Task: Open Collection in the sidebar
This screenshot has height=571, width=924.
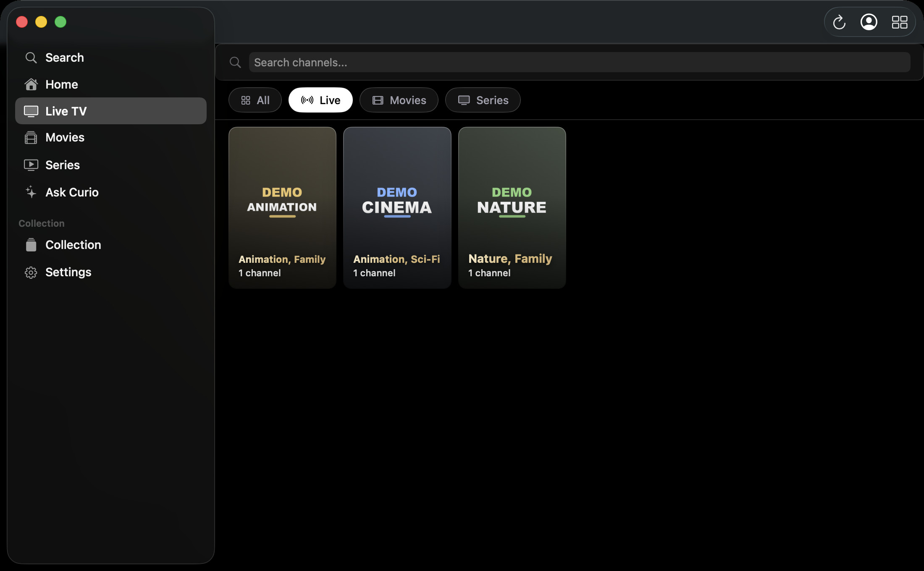Action: point(111,245)
